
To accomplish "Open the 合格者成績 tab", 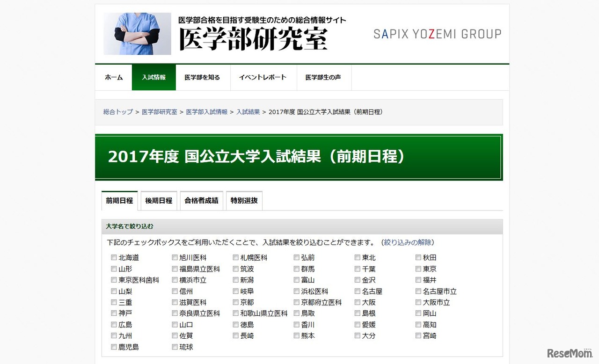I will [201, 200].
